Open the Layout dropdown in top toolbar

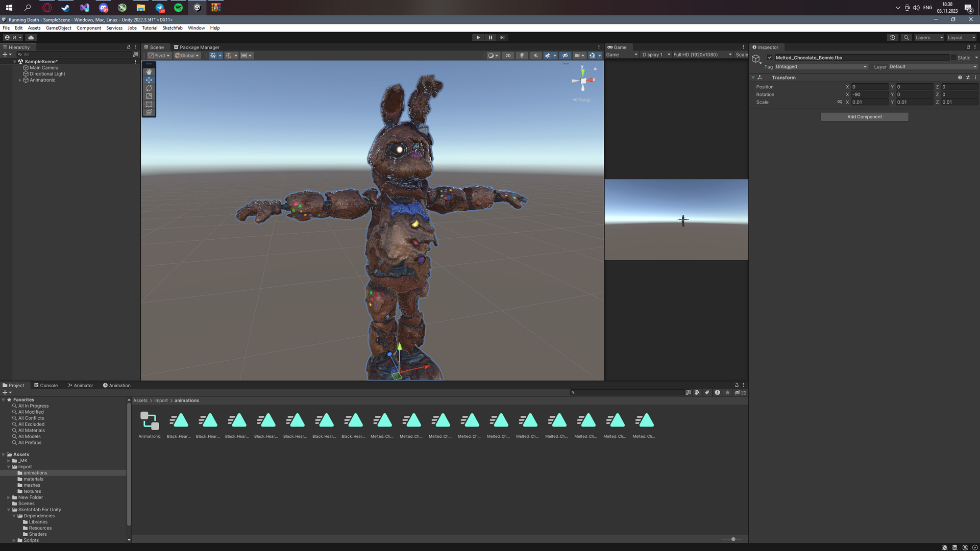pos(961,38)
